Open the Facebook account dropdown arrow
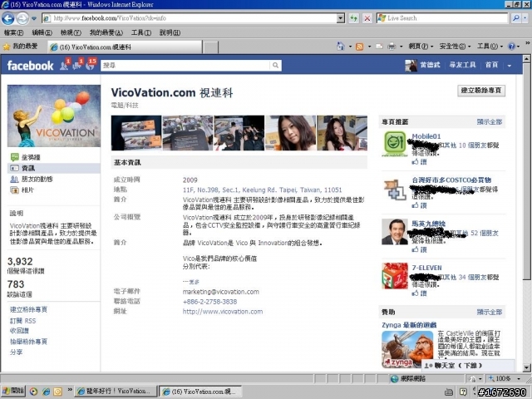532x399 pixels. (x=509, y=66)
